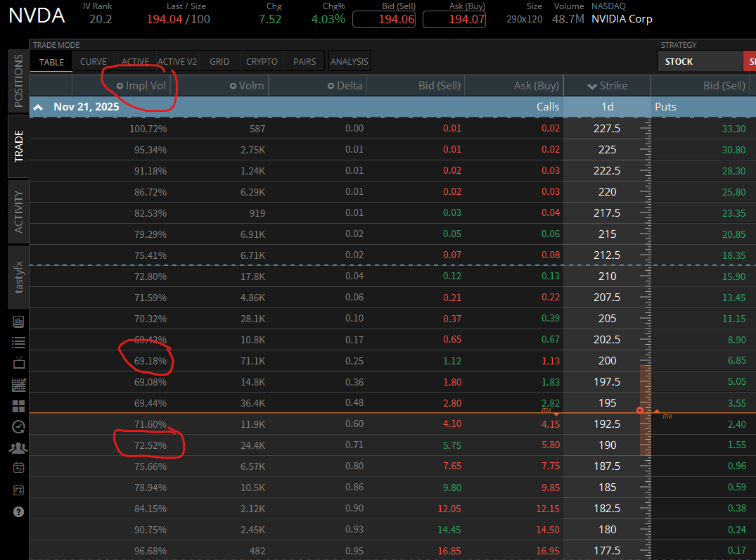Screen dimensions: 756x560
Task: Click delta 0.48 cell
Action: click(x=354, y=402)
